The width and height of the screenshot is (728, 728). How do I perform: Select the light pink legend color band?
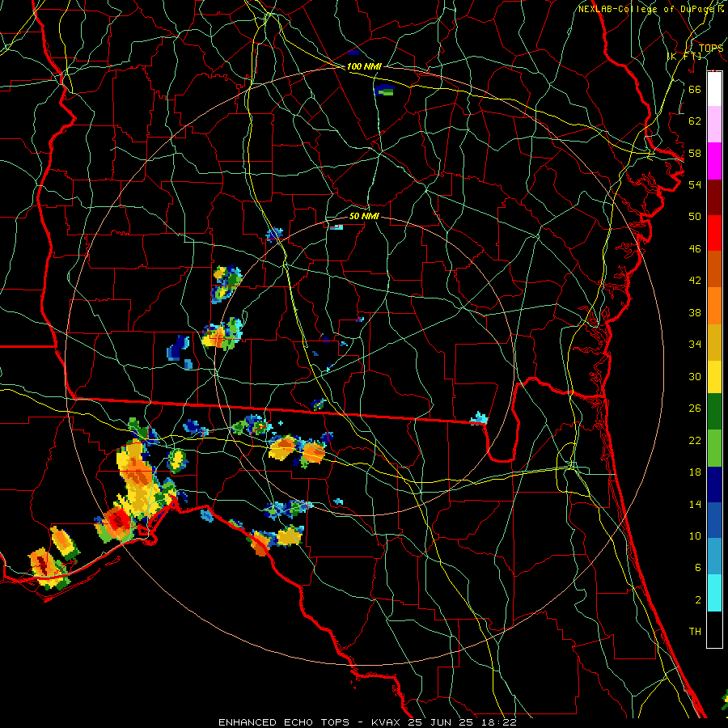(714, 125)
